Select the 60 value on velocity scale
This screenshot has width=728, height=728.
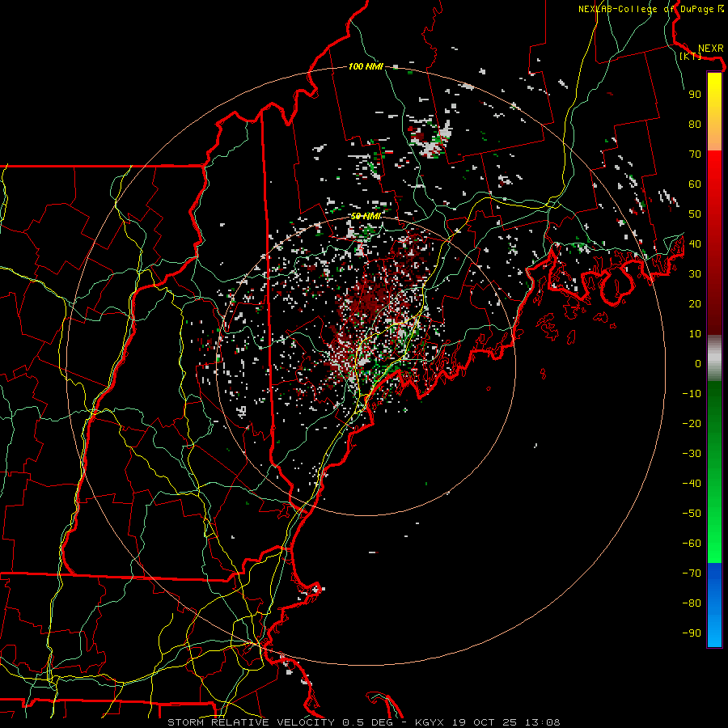pyautogui.click(x=695, y=184)
